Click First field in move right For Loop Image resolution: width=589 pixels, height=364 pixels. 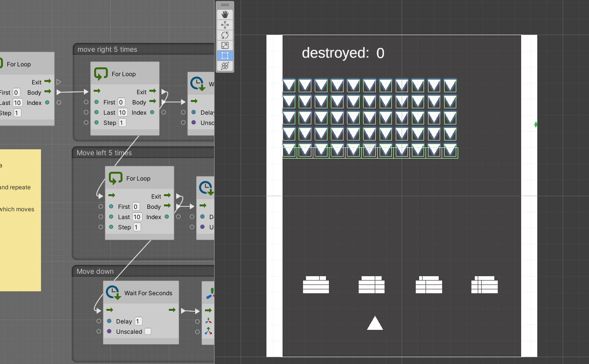click(x=121, y=102)
